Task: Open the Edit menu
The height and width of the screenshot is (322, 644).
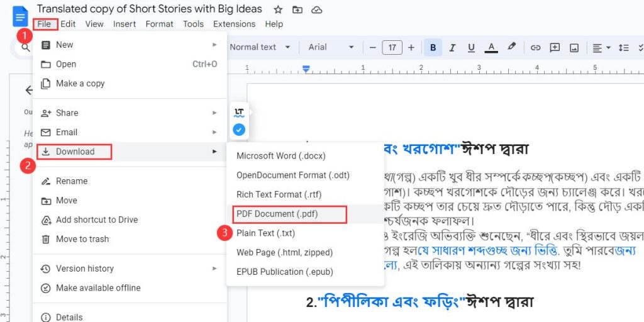Action: click(x=68, y=24)
